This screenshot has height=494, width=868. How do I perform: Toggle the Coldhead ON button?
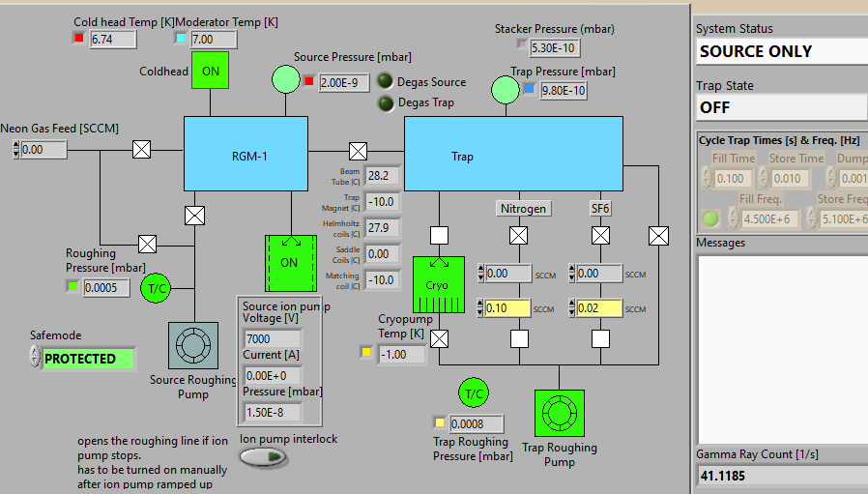point(211,71)
